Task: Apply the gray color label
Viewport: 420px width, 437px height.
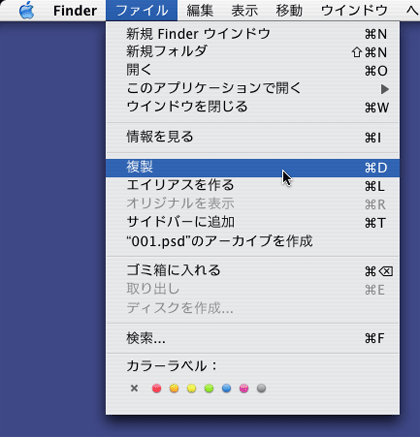Action: [x=262, y=388]
